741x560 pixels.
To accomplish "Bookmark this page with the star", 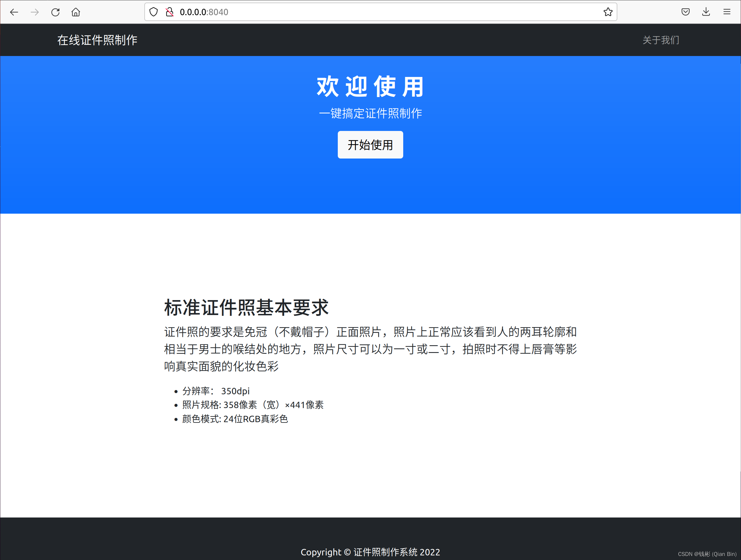I will tap(608, 12).
